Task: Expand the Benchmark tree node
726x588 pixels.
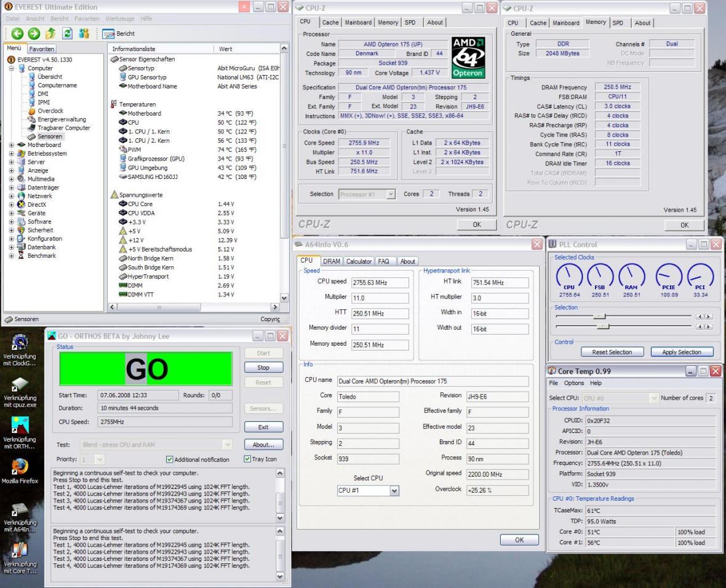Action: (12, 256)
